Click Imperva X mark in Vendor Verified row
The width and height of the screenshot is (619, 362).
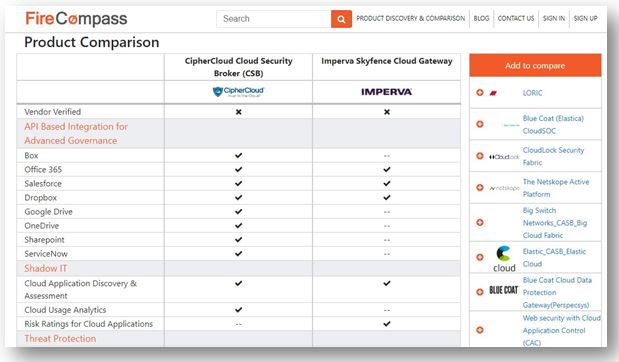(387, 112)
